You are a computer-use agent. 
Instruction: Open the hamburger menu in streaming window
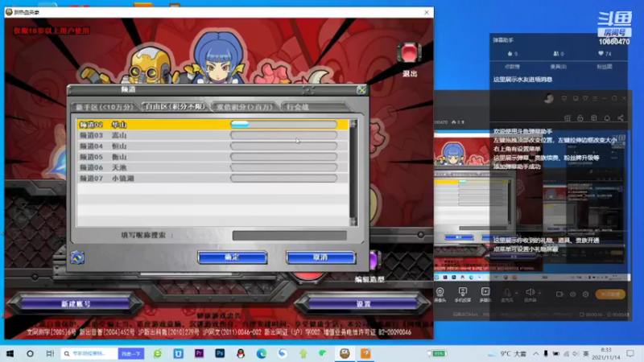pos(595,98)
